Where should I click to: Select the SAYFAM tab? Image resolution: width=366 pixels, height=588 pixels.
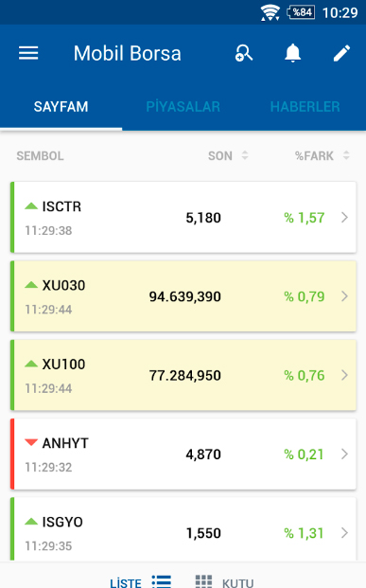(x=61, y=107)
